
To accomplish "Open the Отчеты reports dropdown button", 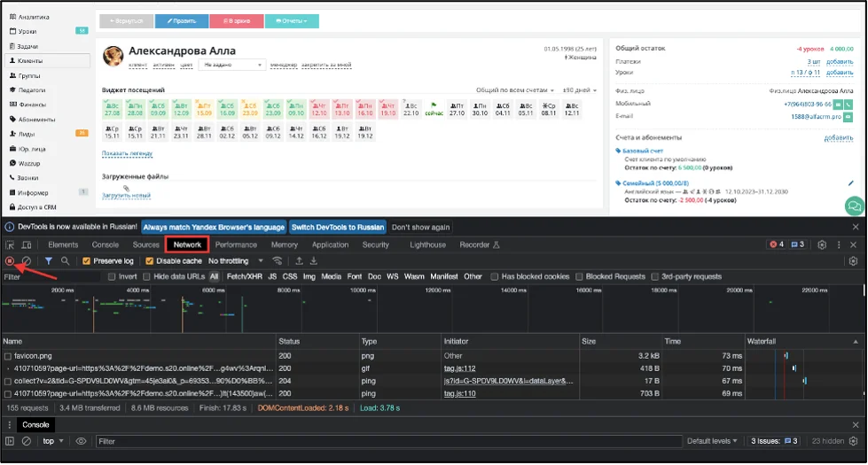I will 292,21.
